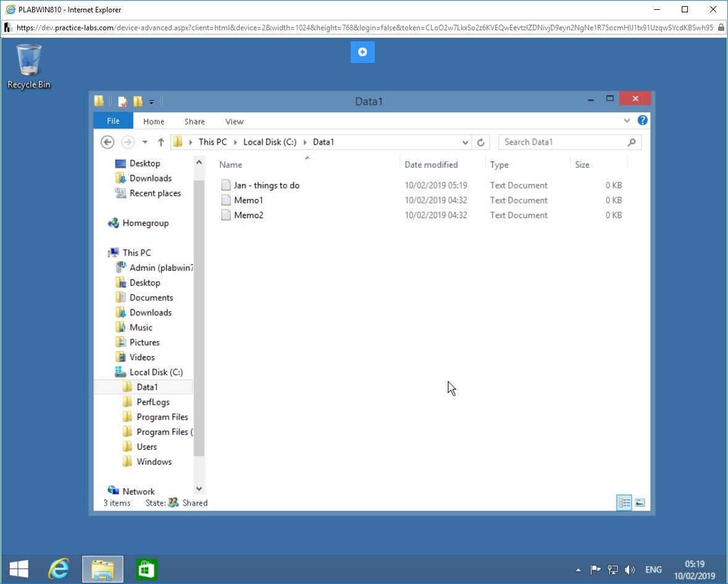Click the blue plus button at top
Viewport: 728px width, 584px height.
362,52
